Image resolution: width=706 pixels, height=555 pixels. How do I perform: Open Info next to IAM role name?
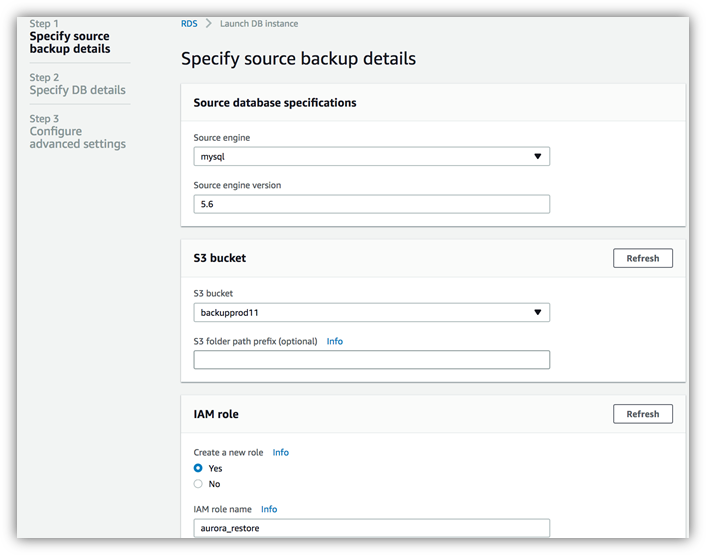(x=269, y=509)
